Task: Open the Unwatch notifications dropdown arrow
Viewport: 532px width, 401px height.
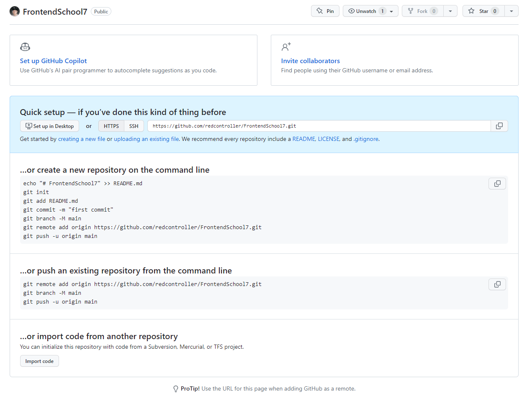Action: tap(391, 11)
